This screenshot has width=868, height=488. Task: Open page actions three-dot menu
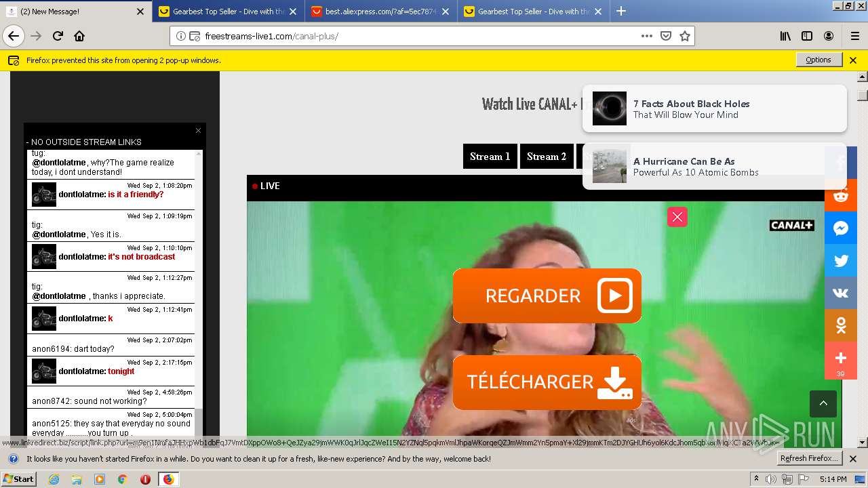tap(647, 36)
